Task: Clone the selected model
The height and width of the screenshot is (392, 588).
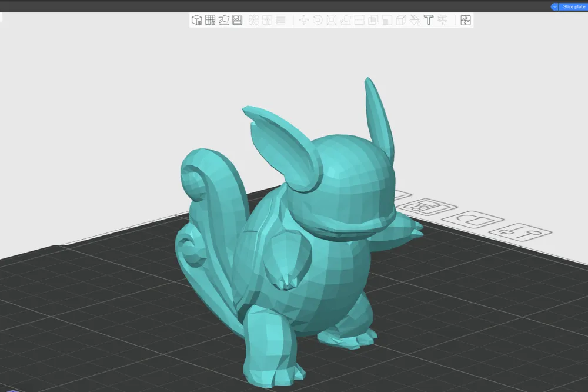Action: (x=373, y=20)
